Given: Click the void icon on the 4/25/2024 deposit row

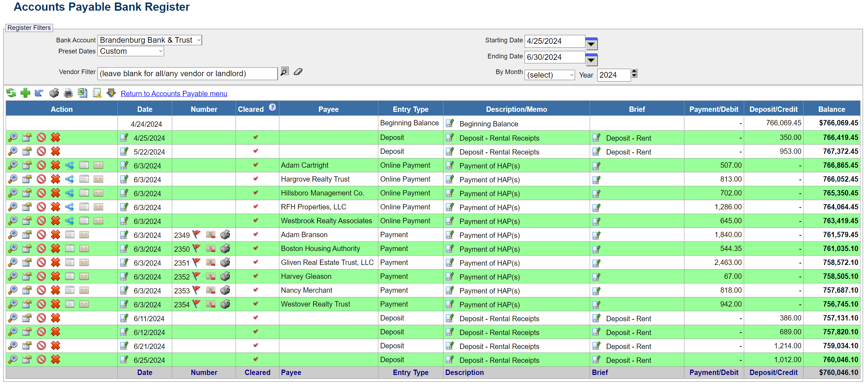Looking at the screenshot, I should [41, 137].
